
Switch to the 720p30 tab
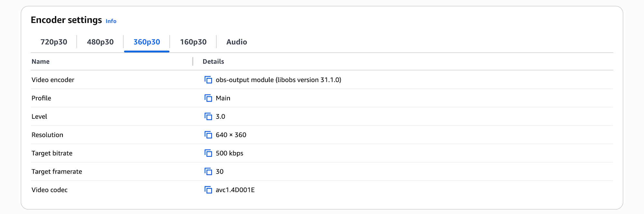[x=54, y=42]
